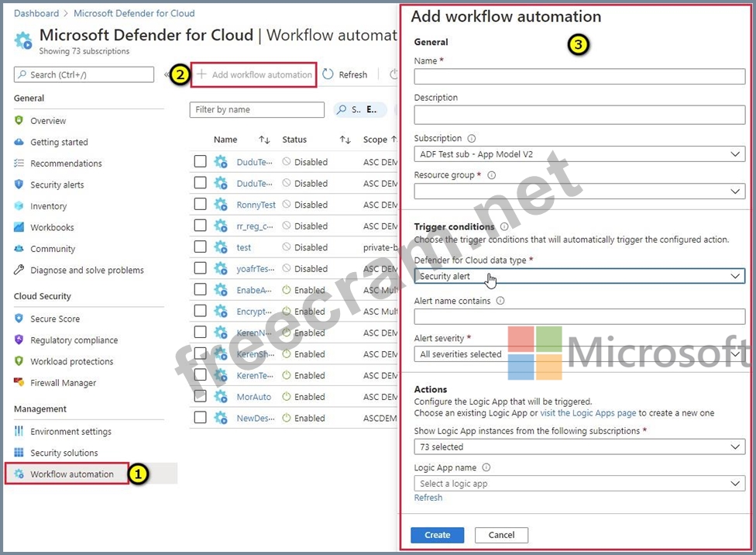Click the Firewall Manager icon
The height and width of the screenshot is (555, 756).
coord(19,382)
